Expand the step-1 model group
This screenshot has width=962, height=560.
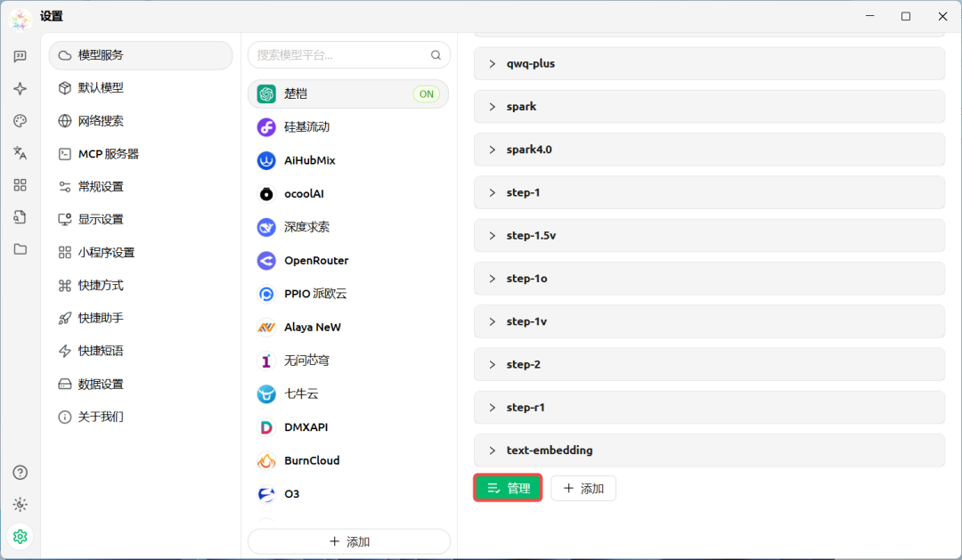(709, 192)
